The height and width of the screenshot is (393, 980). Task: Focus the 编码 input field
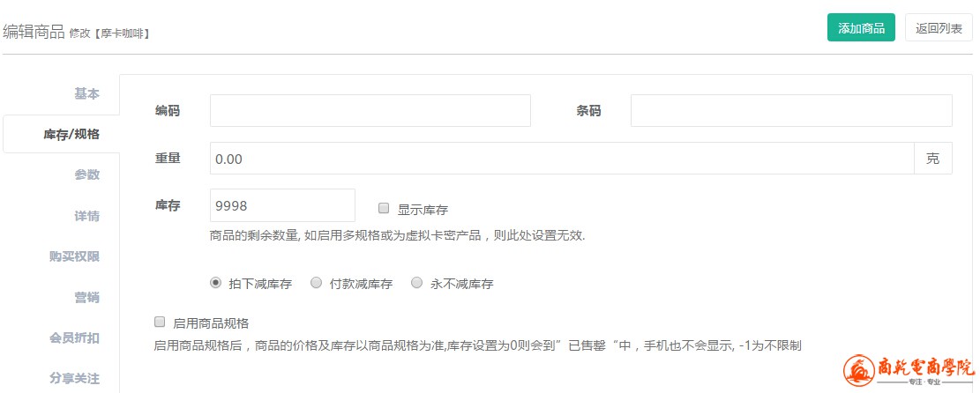point(370,111)
